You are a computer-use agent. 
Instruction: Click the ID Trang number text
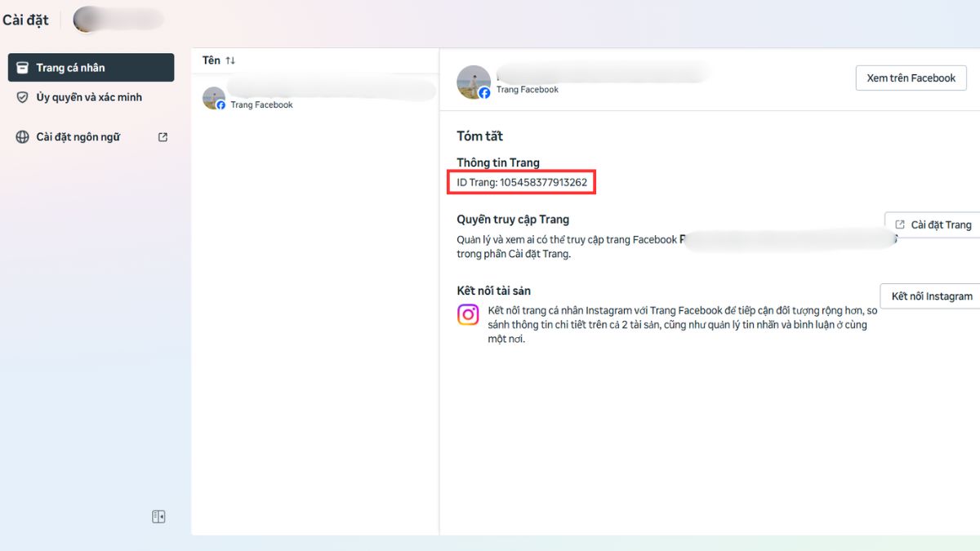(x=522, y=182)
